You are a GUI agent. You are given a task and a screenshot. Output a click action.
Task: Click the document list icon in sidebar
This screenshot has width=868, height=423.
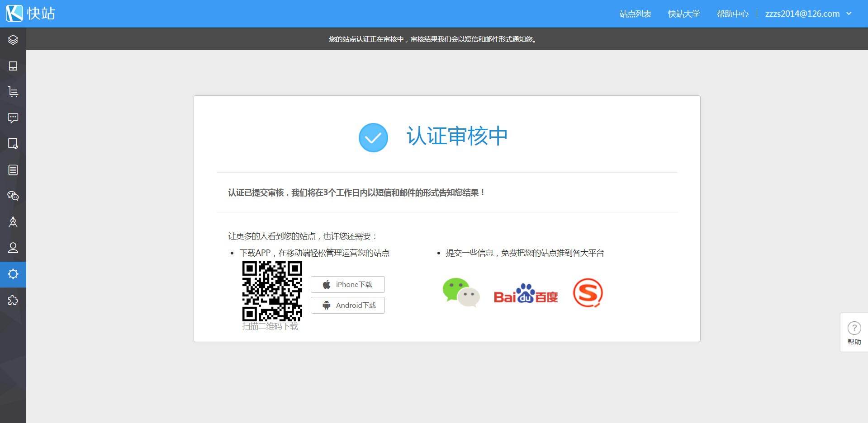13,170
